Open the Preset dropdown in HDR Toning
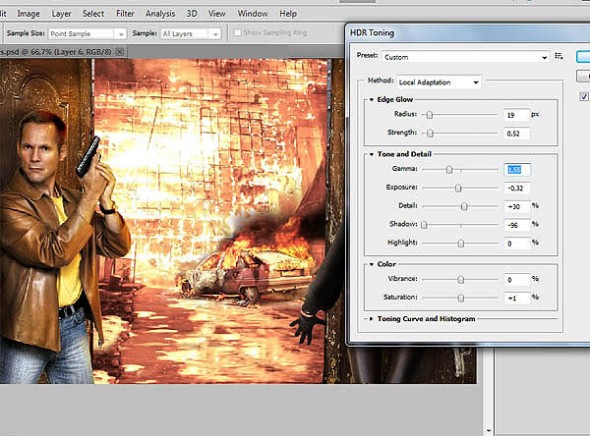The width and height of the screenshot is (590, 436). (x=465, y=57)
